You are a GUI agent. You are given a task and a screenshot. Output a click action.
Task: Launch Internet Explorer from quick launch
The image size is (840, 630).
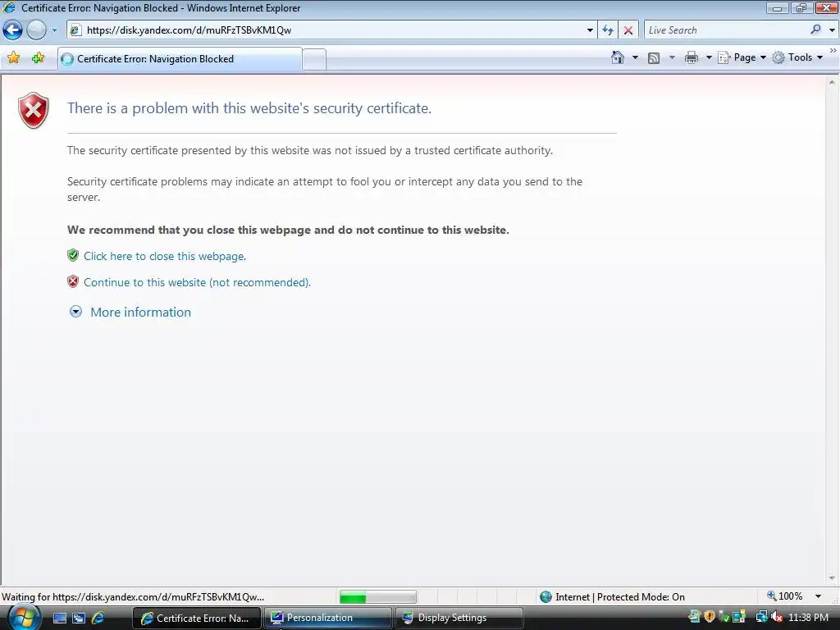(x=98, y=618)
